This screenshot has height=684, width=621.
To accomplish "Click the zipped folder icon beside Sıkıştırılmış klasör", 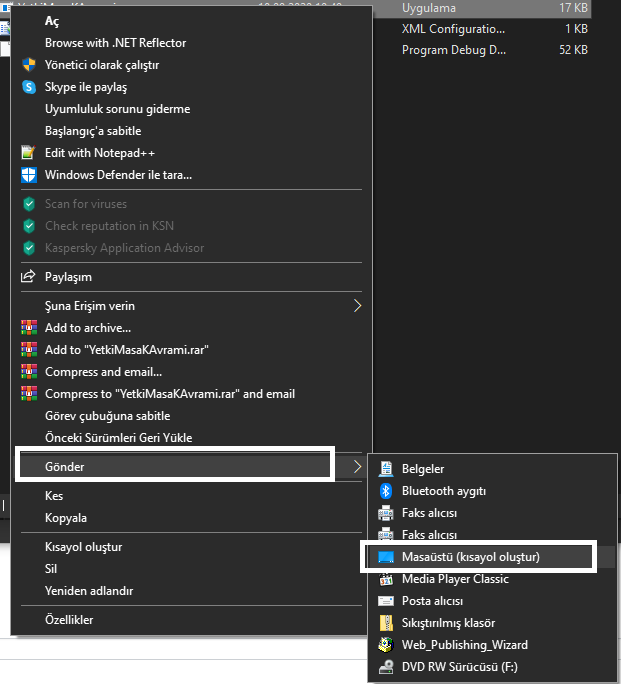I will point(386,623).
